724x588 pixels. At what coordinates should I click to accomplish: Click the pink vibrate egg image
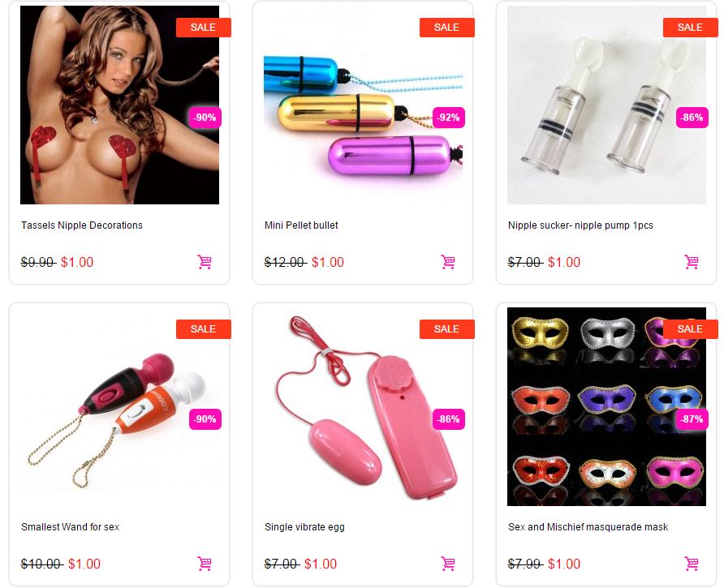363,406
